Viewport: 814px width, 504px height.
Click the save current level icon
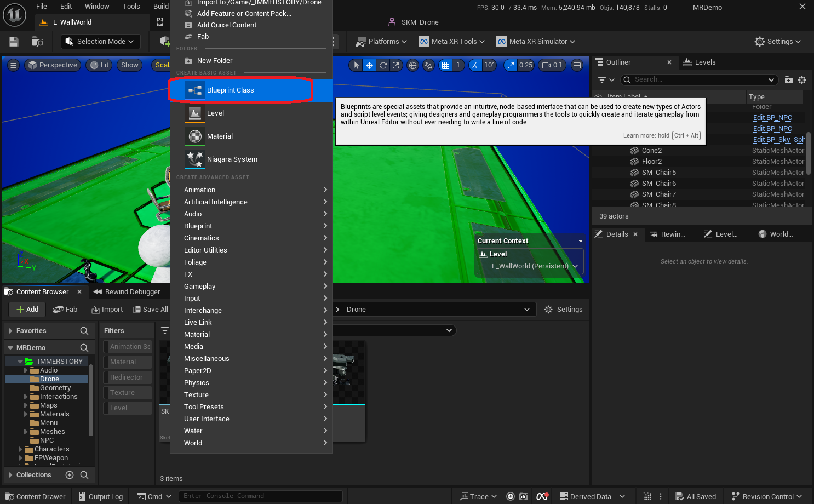(14, 42)
